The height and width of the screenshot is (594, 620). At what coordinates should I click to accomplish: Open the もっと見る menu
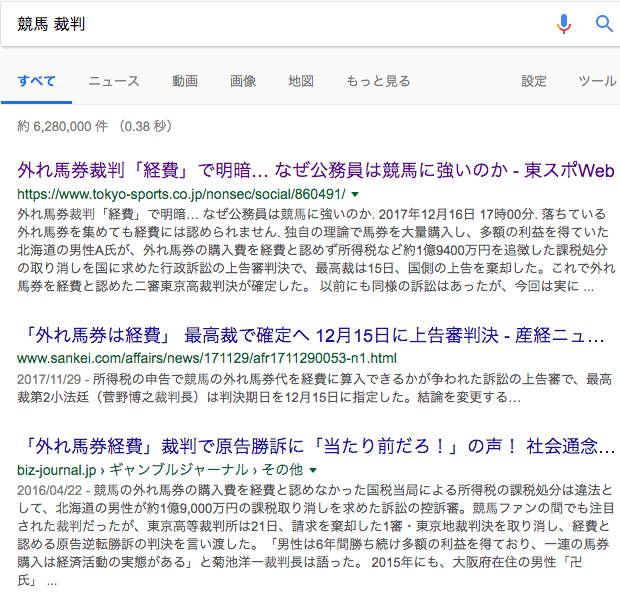378,81
